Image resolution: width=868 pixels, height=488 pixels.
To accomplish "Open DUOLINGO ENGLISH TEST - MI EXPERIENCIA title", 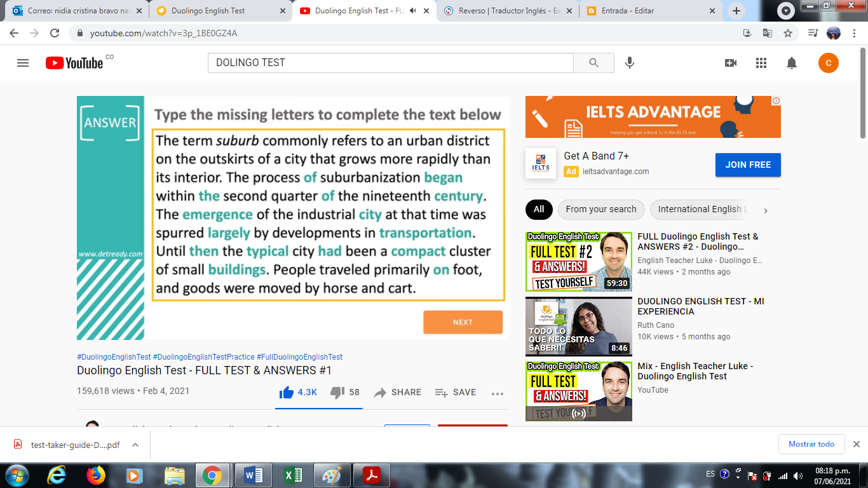I will click(x=701, y=306).
